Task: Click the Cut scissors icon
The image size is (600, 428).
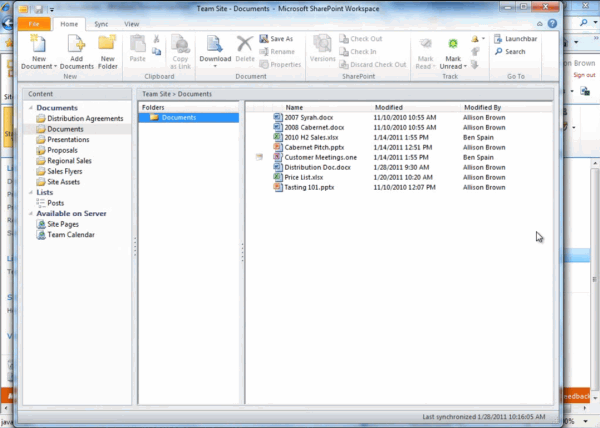Action: (156, 39)
